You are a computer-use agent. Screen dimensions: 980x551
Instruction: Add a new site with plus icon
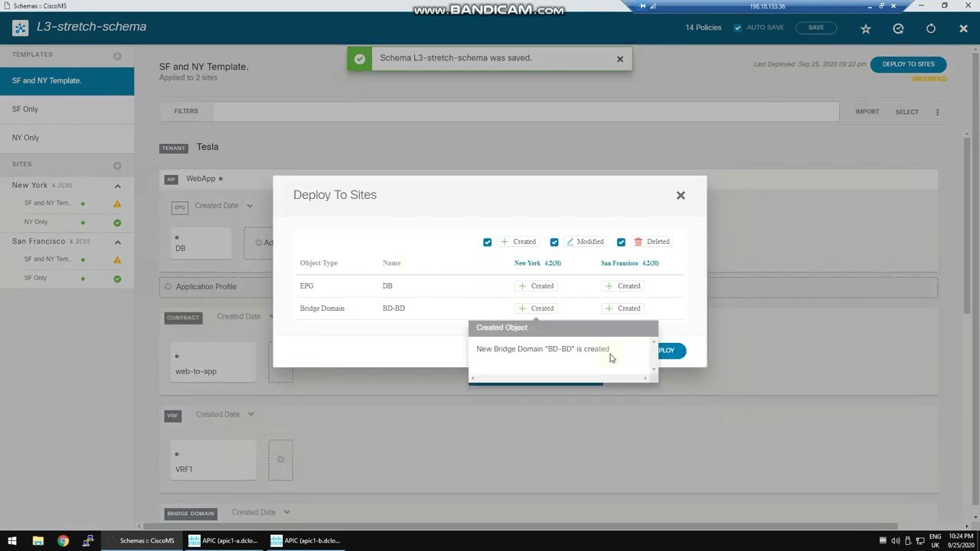click(x=117, y=165)
